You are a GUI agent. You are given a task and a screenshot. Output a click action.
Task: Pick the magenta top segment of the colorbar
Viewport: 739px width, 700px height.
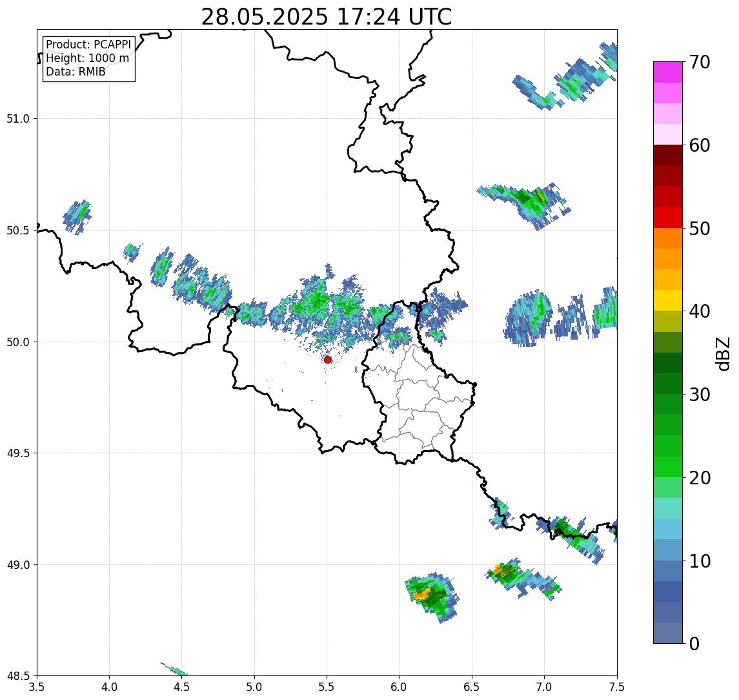(x=668, y=72)
